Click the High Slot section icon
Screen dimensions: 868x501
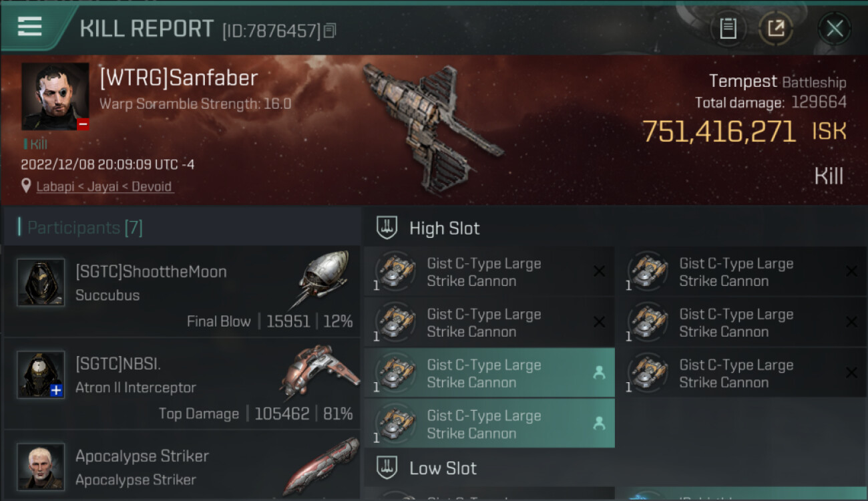387,228
